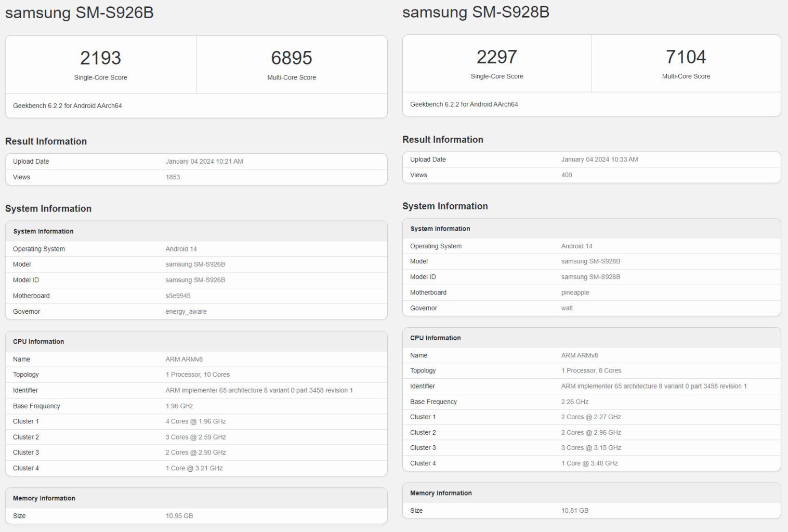Click the upload date January 04 2024 10:21 AM

[204, 162]
